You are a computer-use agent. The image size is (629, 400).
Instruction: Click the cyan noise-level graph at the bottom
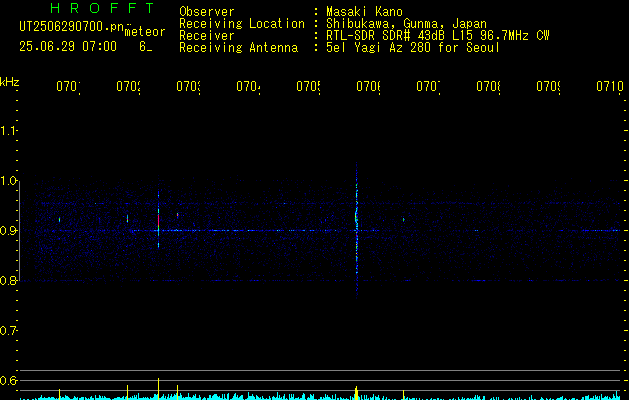tap(321, 397)
